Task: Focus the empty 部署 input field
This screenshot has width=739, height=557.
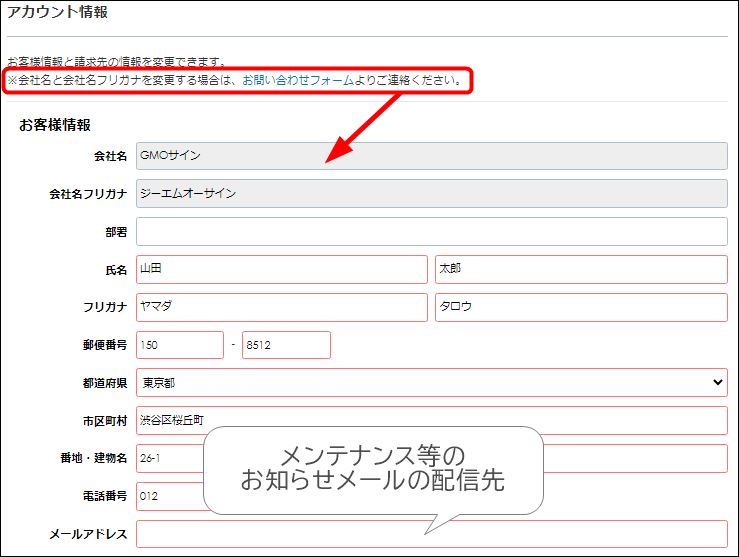Action: (x=431, y=232)
